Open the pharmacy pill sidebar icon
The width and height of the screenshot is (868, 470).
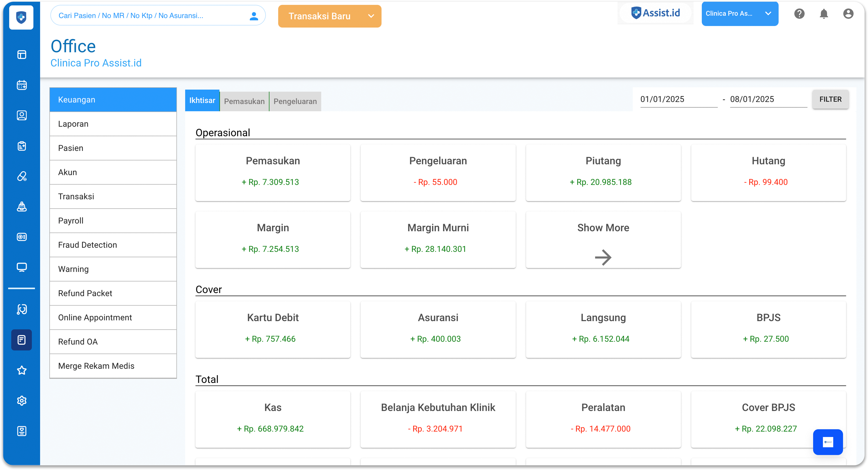click(22, 176)
